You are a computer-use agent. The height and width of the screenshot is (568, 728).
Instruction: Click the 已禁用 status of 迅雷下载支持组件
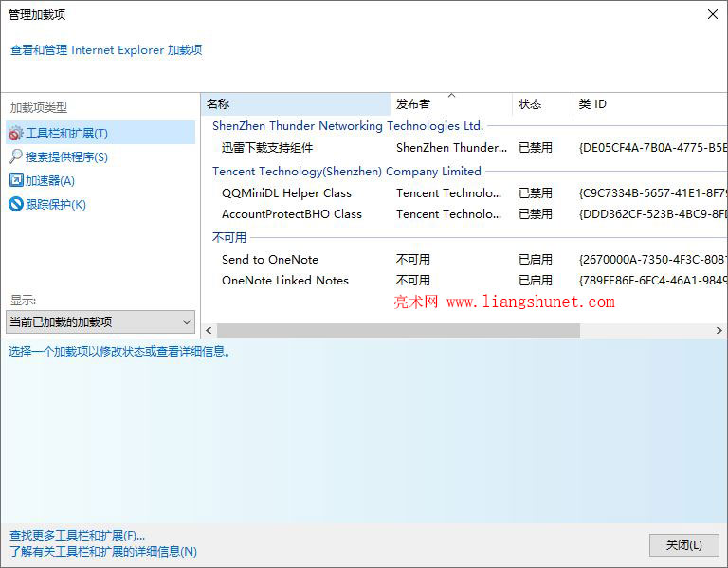[x=536, y=148]
